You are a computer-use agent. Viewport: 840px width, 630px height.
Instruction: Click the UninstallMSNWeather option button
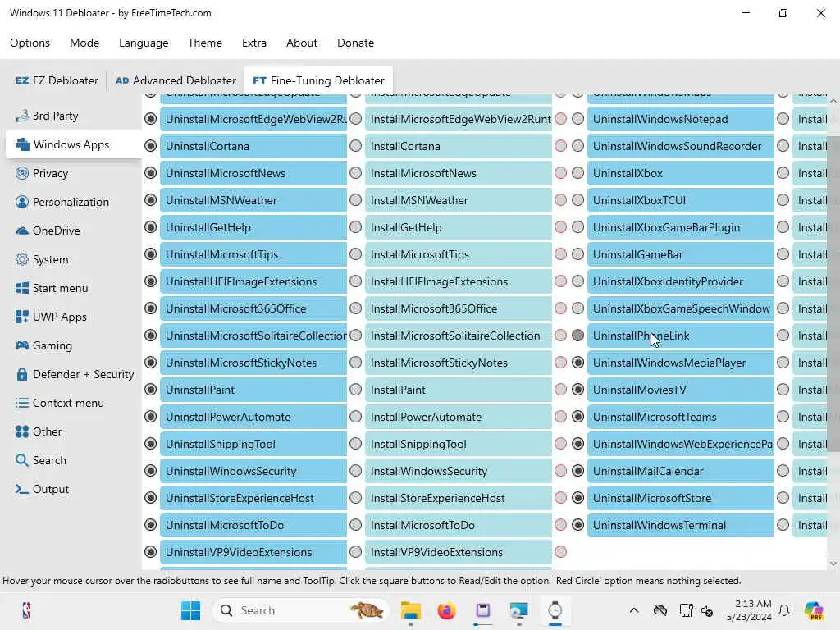[253, 200]
